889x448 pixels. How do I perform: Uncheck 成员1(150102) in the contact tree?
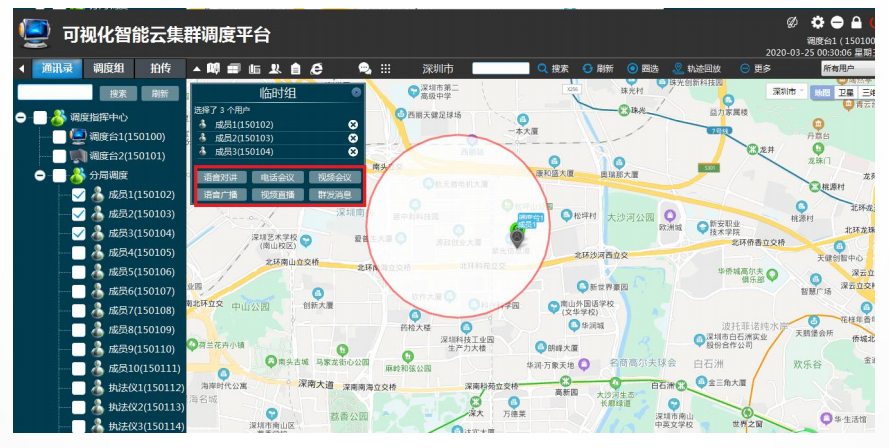tap(78, 195)
